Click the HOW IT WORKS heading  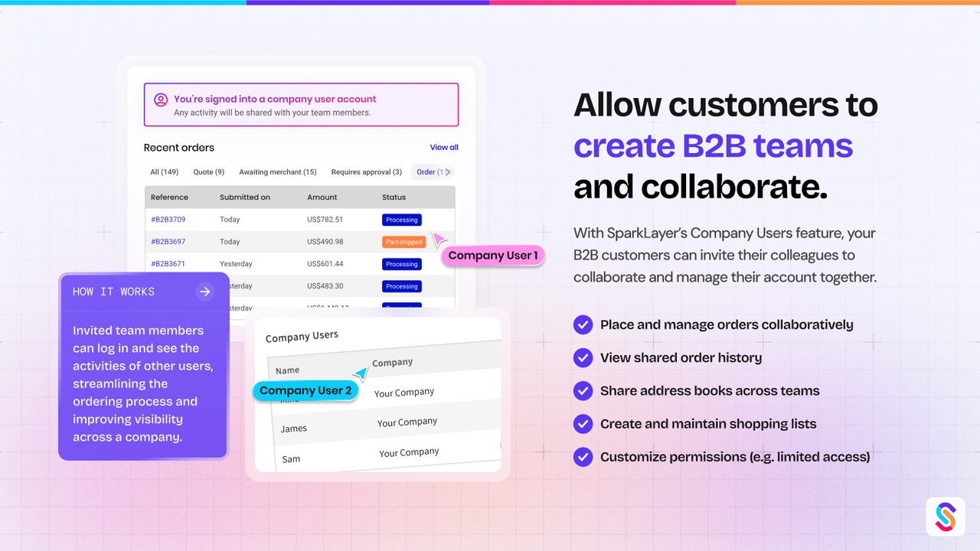113,292
